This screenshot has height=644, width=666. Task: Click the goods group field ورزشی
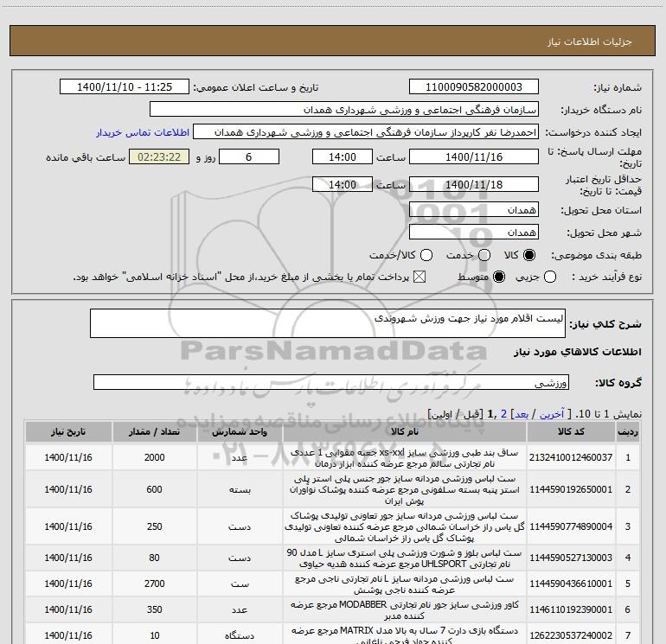(x=331, y=382)
